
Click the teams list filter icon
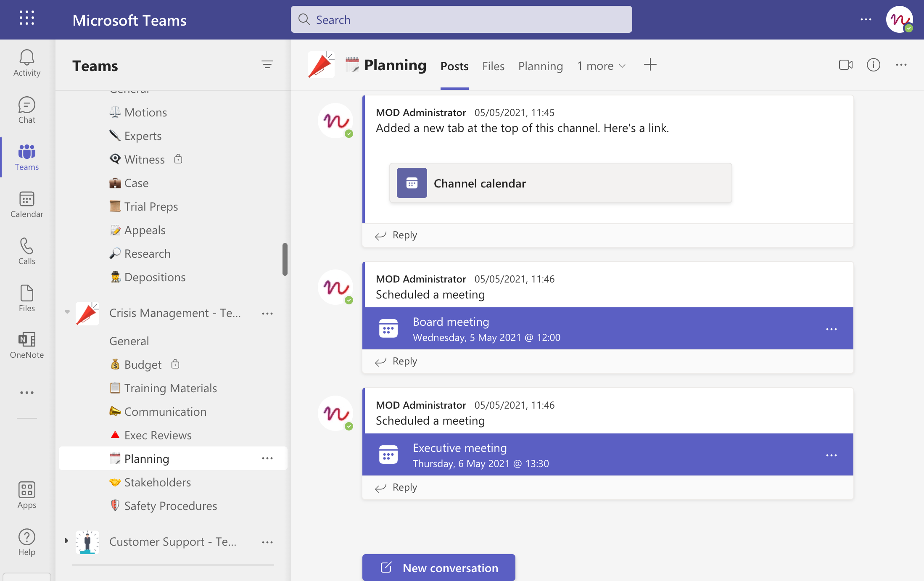pyautogui.click(x=267, y=65)
